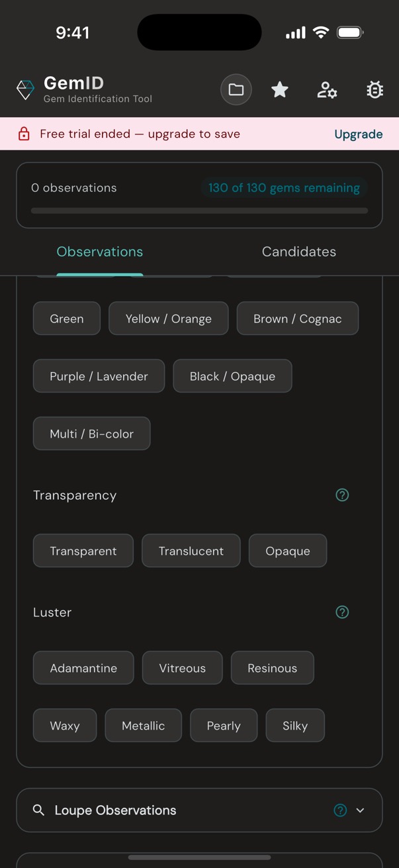
Task: Click the lock icon in trial banner
Action: (24, 133)
